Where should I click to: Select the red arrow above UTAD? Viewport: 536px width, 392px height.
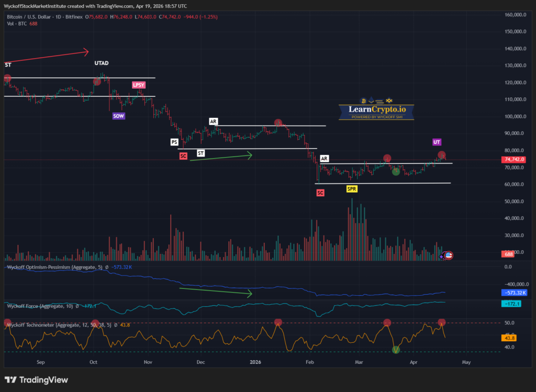[x=47, y=55]
